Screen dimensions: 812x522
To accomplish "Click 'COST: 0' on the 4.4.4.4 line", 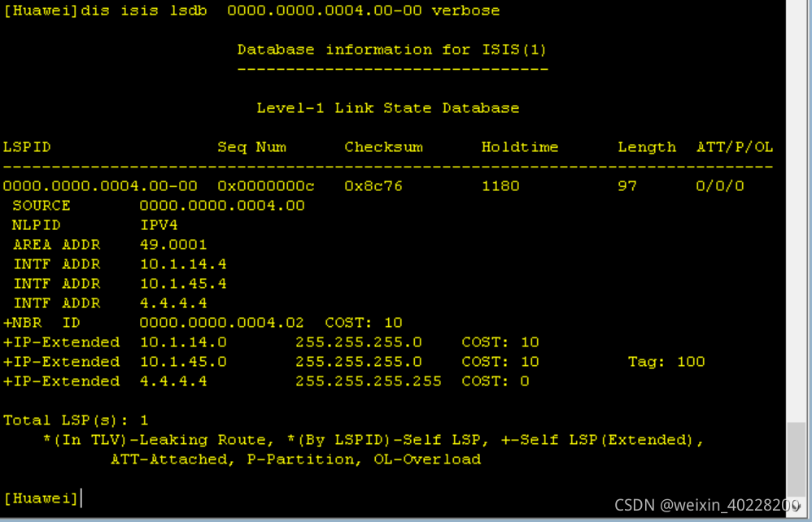I will pos(495,382).
